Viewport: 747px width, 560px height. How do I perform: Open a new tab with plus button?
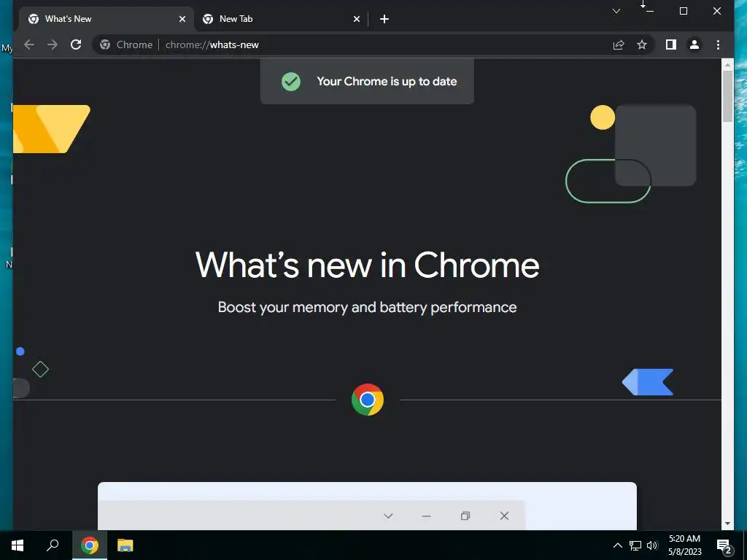coord(384,19)
